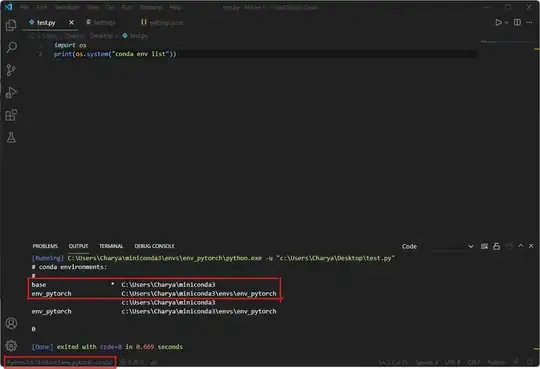Click the VS Code logo icon
540x369 pixels.
click(8, 7)
